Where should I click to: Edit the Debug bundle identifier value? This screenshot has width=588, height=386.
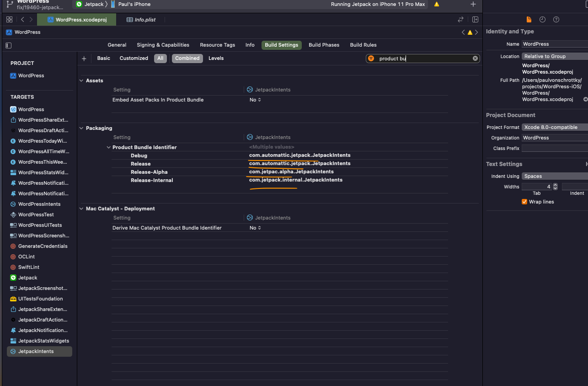(x=300, y=155)
